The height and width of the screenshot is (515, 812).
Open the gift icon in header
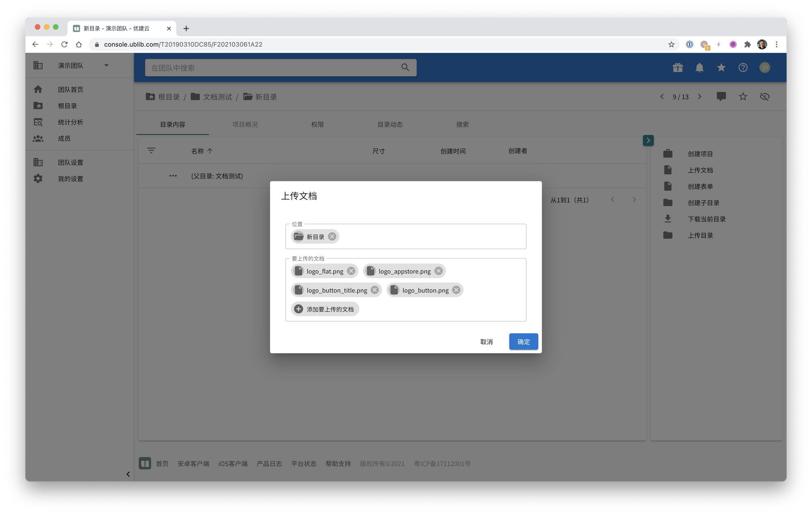tap(678, 68)
